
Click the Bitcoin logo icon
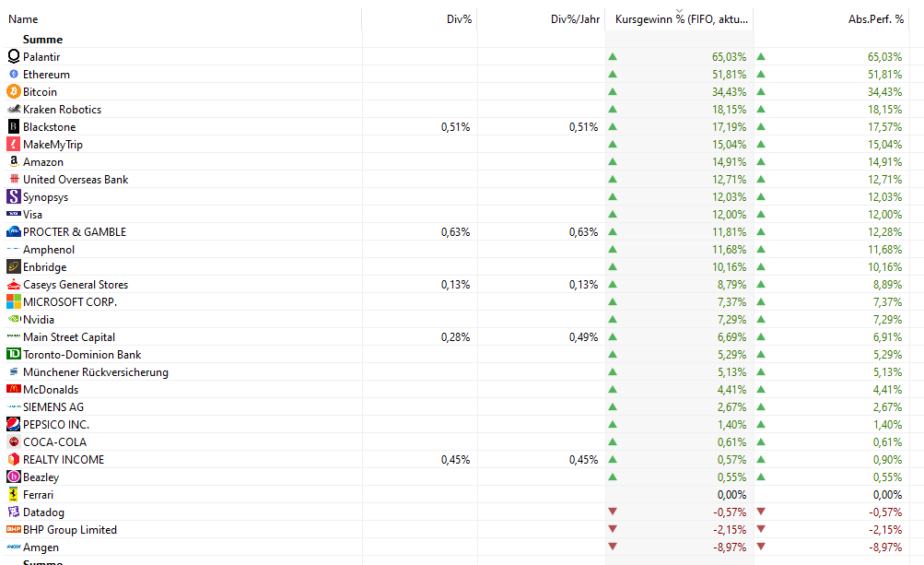click(x=14, y=92)
